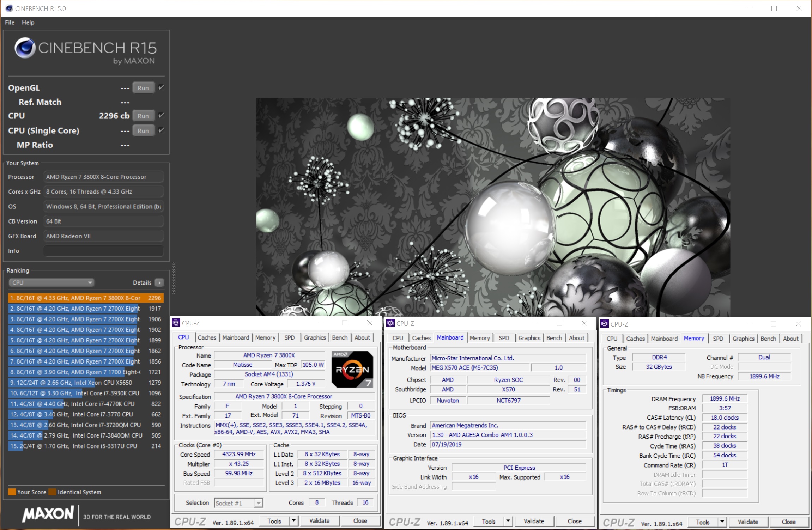Click the CPU-Z icon of Mainboard window

coord(390,323)
